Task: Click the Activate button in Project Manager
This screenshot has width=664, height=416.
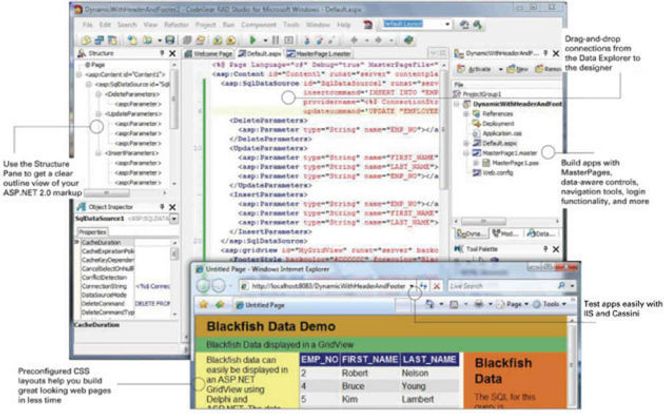Action: pos(475,69)
